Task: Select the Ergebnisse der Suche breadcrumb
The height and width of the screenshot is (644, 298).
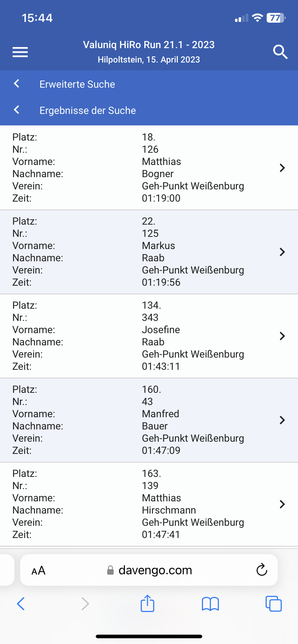Action: (88, 110)
